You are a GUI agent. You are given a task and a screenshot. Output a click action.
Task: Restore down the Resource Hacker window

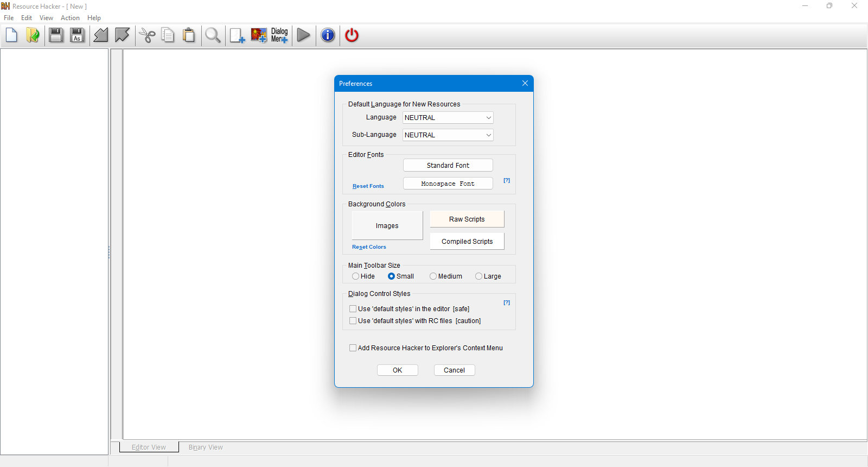829,6
